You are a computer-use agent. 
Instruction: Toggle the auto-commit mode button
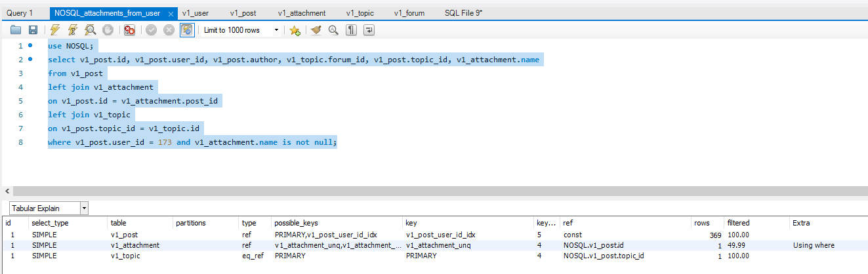(x=187, y=30)
